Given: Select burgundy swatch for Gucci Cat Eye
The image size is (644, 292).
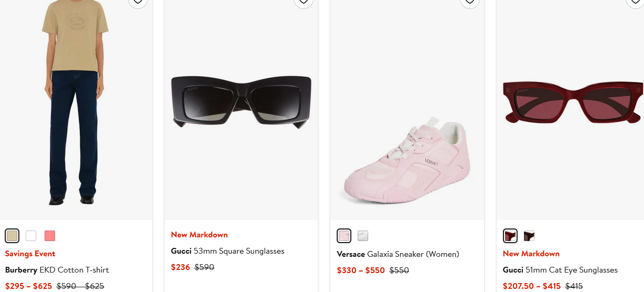Looking at the screenshot, I should pos(510,236).
